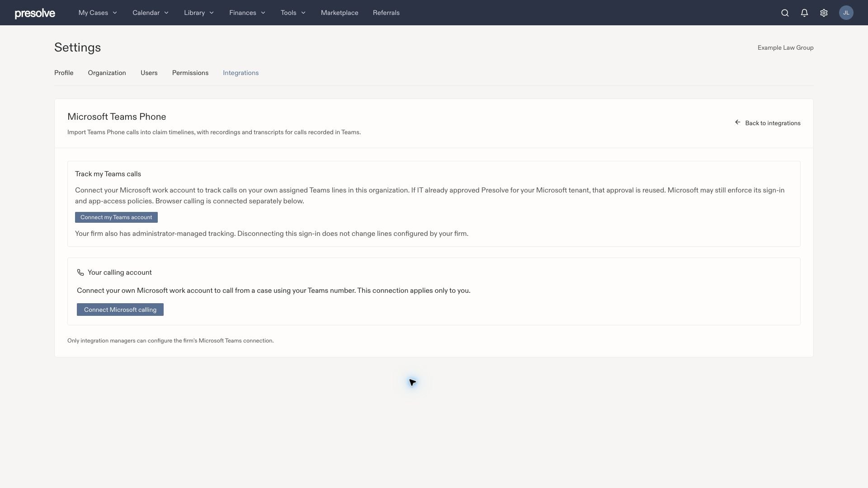
Task: Click Connect my Teams account button
Action: point(116,217)
